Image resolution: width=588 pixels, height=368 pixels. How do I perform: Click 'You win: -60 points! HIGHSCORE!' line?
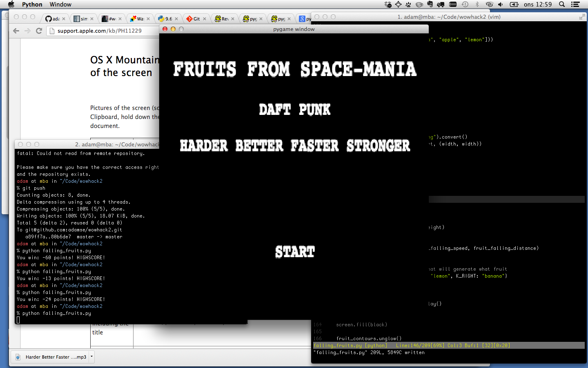[x=61, y=258]
